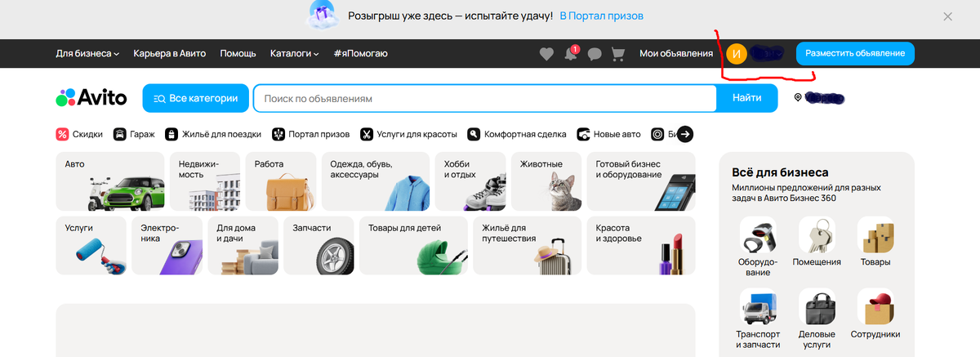Viewport: 980px width, 357px height.
Task: Open Красота и здоровье category
Action: click(x=641, y=245)
